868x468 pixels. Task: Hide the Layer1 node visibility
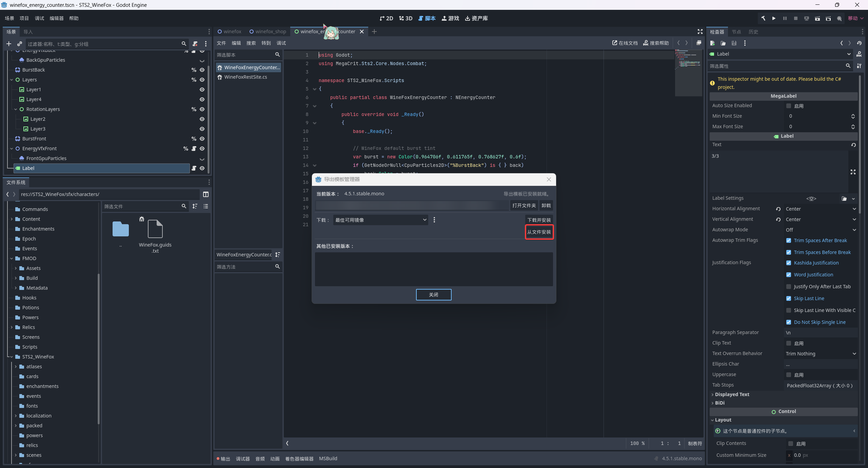click(x=202, y=90)
